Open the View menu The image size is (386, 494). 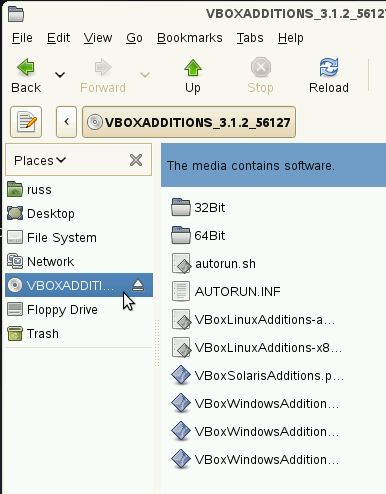click(x=98, y=38)
